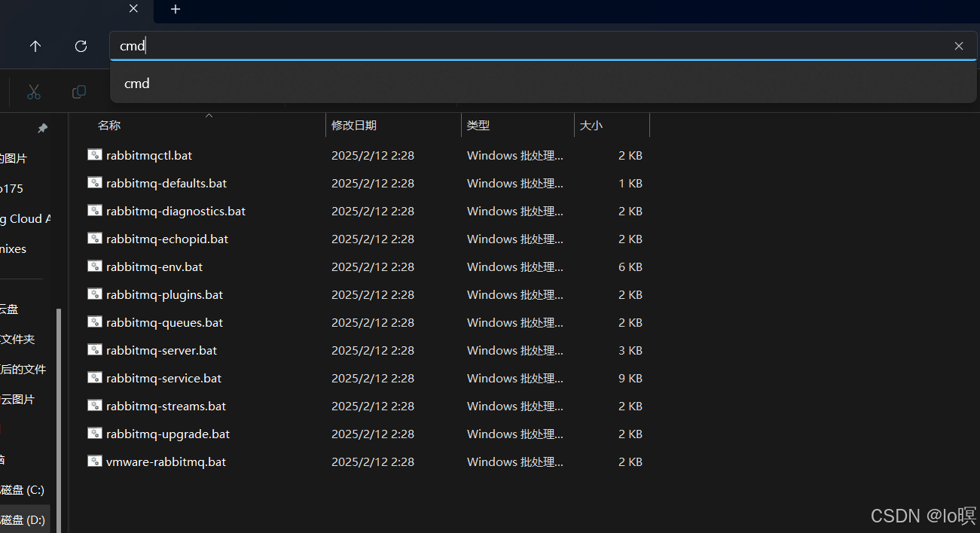Click 3 KB size of rabbitmq-server.bat

(630, 350)
